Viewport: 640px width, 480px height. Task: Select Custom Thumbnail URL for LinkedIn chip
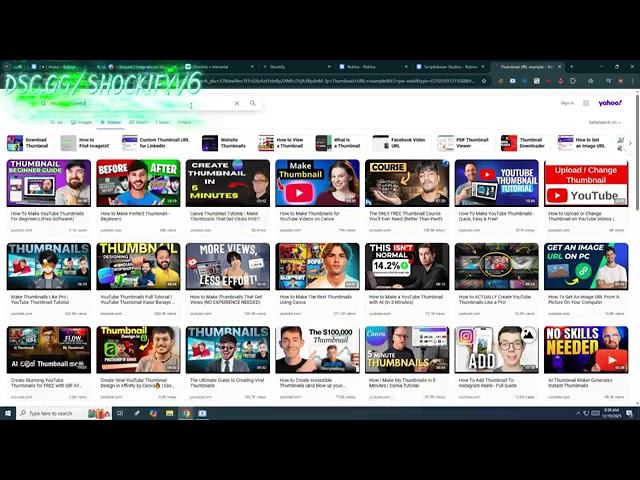pos(157,143)
